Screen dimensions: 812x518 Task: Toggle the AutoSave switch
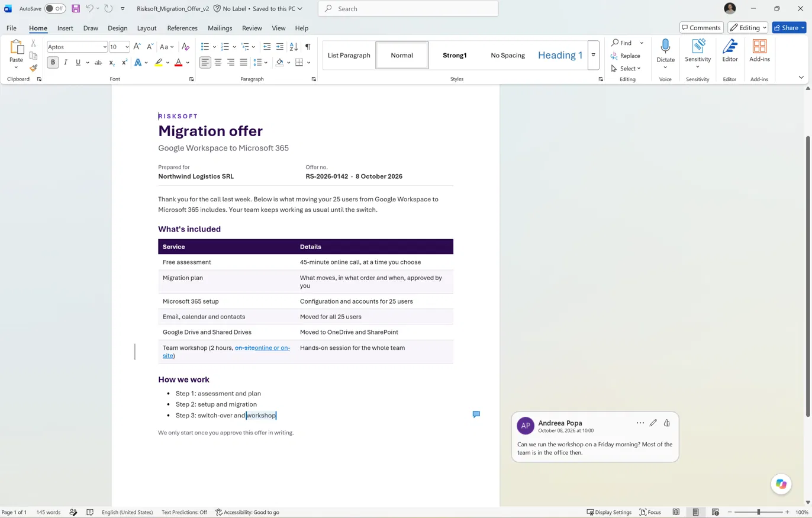click(54, 9)
